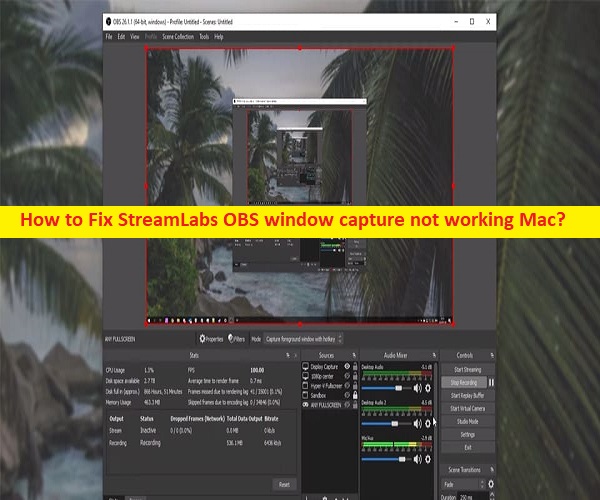This screenshot has width=600, height=500.
Task: Click the 'Recording' status text
Action: pyautogui.click(x=150, y=443)
